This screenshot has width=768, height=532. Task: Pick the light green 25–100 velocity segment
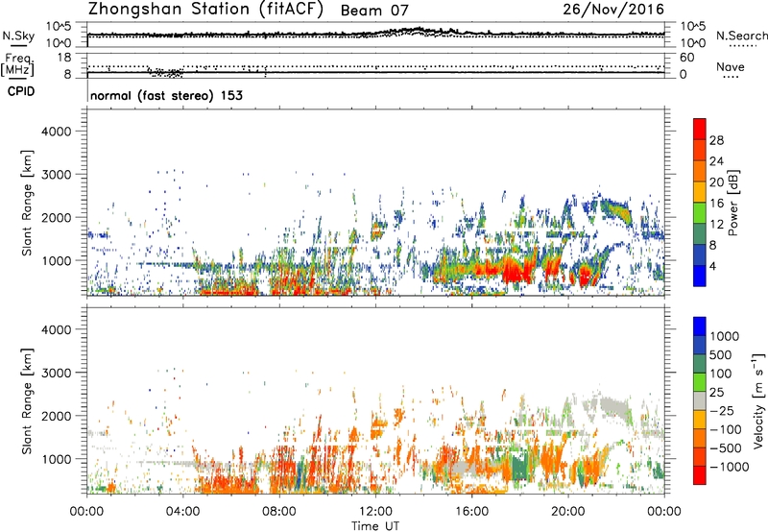[x=700, y=382]
